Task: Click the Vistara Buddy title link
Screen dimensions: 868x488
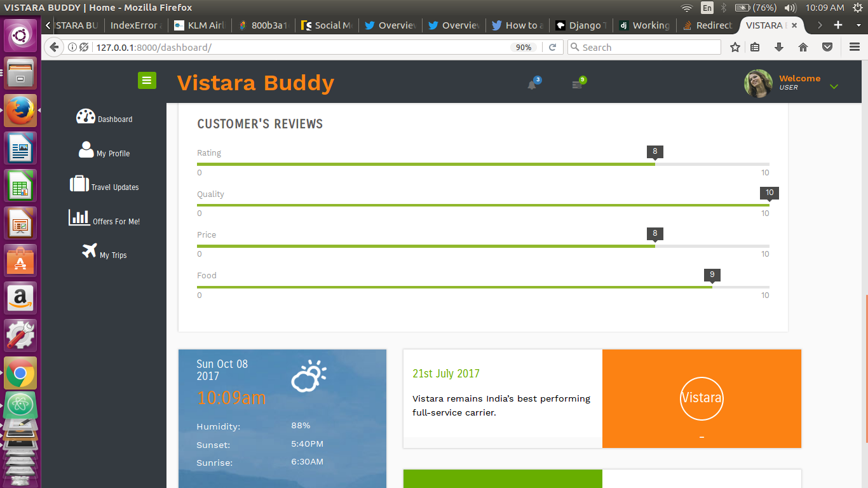Action: pos(255,83)
